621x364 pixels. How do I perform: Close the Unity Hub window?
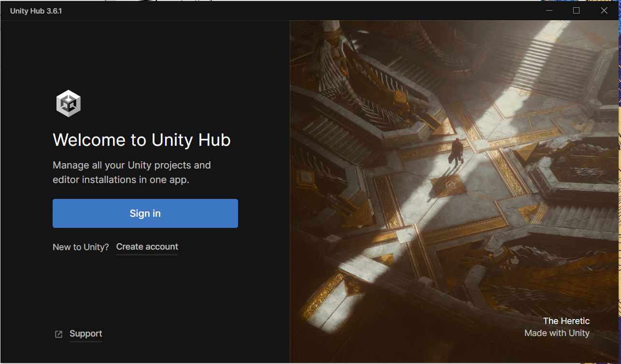coord(604,11)
